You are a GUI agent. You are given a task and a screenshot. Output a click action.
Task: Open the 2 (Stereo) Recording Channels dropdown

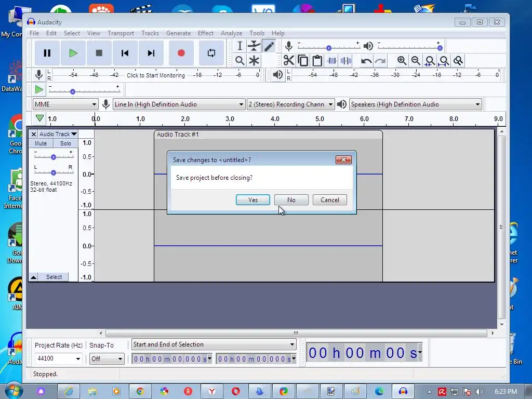[290, 104]
